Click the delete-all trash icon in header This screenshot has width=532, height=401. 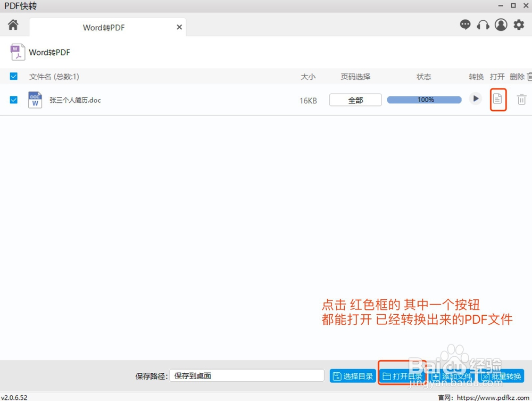click(x=529, y=76)
